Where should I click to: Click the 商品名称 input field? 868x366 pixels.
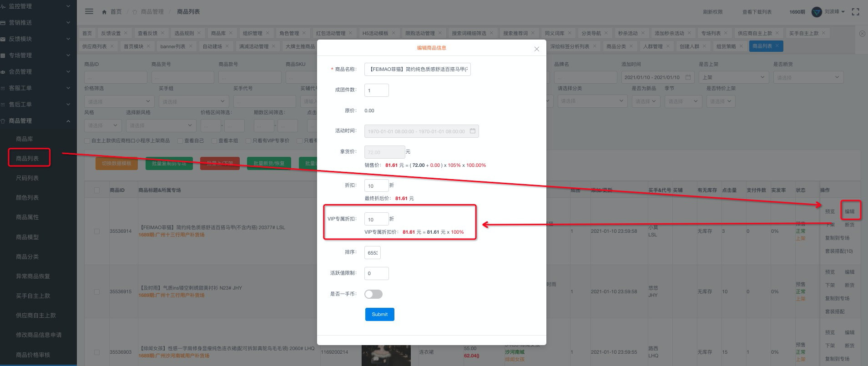(x=418, y=69)
